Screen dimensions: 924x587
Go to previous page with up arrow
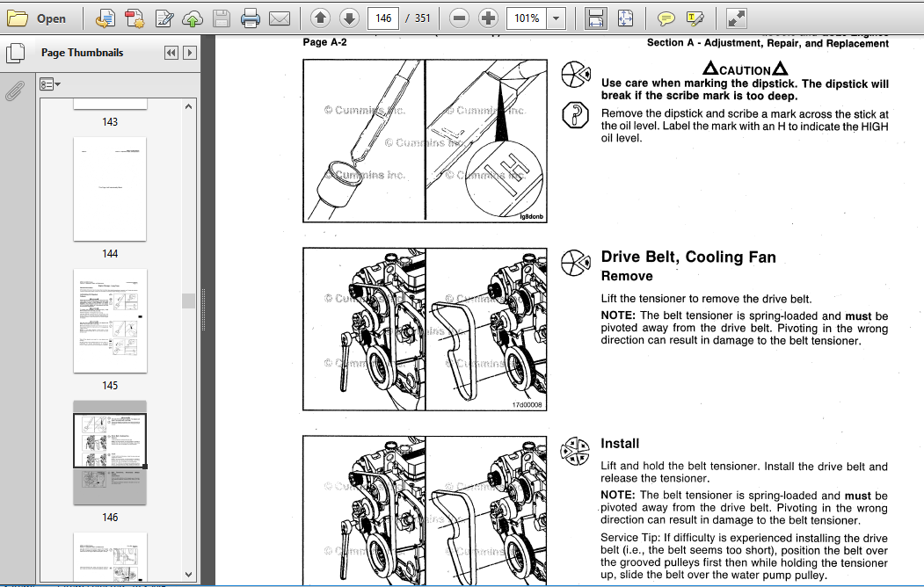click(x=320, y=18)
